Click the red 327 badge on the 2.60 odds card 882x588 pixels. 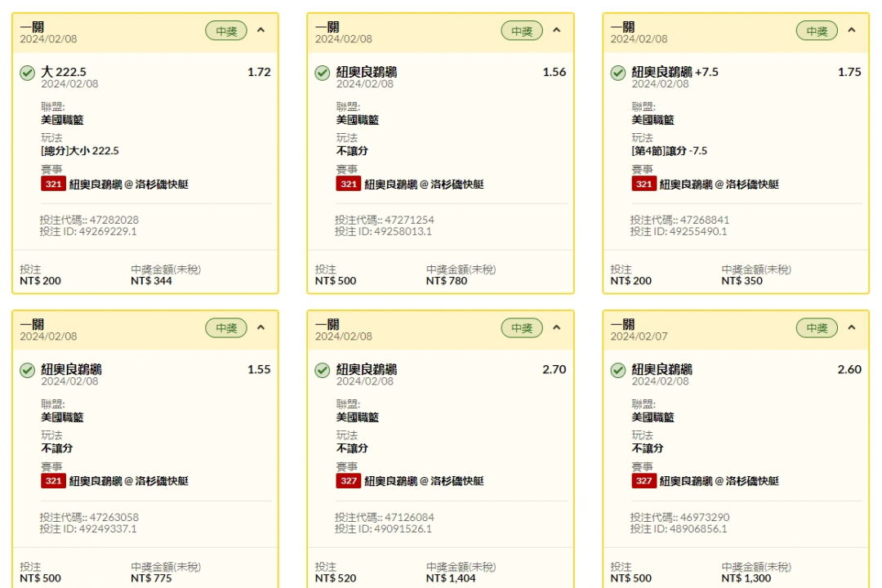(x=644, y=481)
